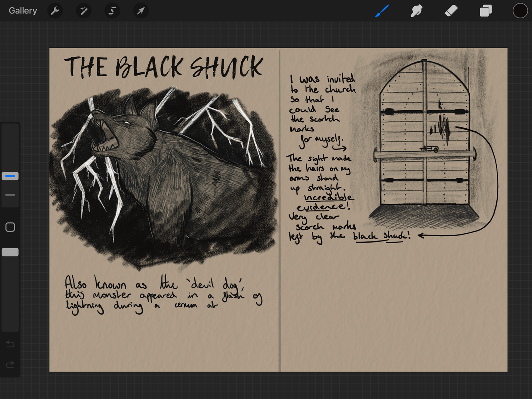
Task: Adjust the brush size slider handle
Action: [10, 176]
